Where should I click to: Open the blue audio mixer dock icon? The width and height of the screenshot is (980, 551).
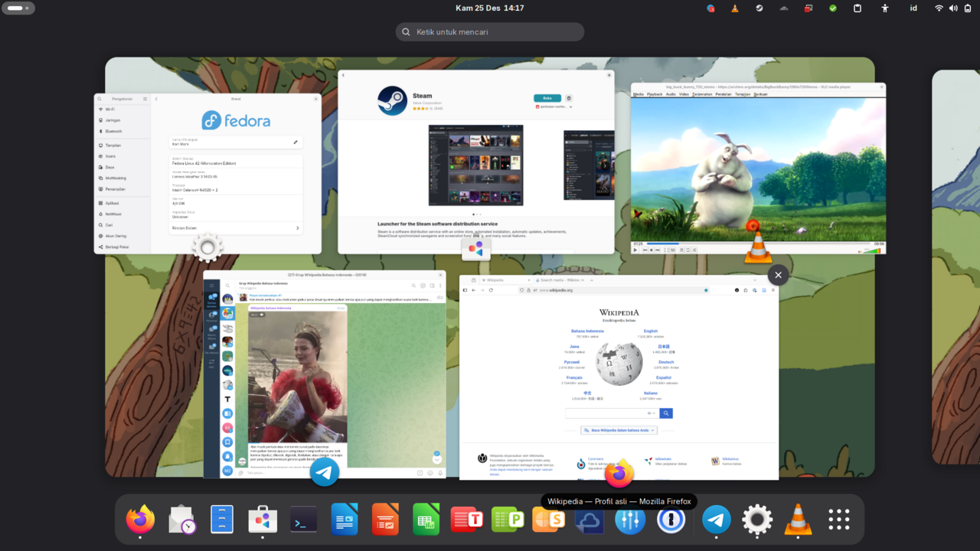[x=630, y=520]
